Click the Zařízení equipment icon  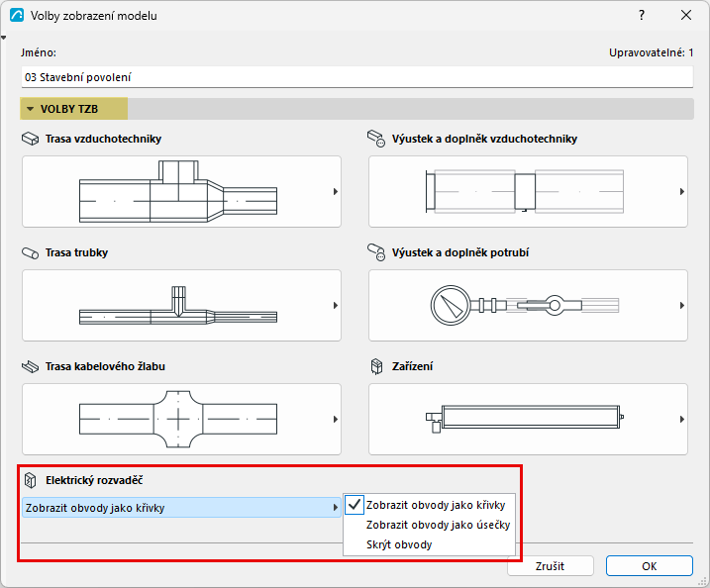(x=376, y=366)
